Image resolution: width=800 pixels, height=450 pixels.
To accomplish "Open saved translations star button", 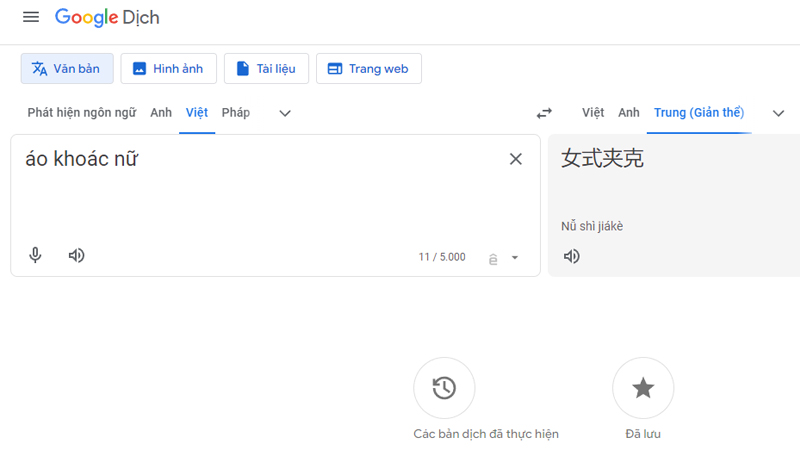I will [643, 388].
